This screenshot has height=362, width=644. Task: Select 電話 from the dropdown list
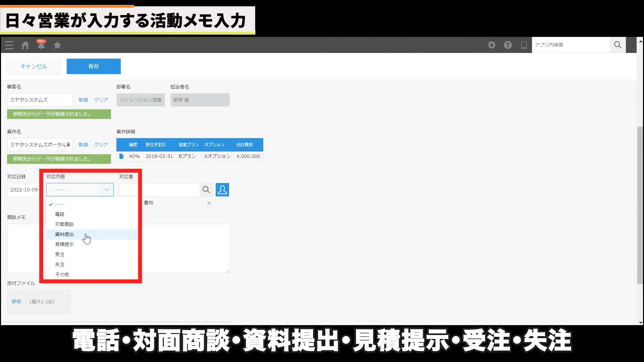click(x=60, y=214)
